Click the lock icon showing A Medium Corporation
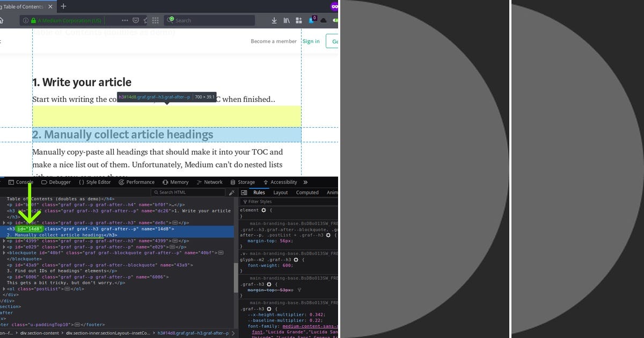This screenshot has height=338, width=644. [x=33, y=20]
